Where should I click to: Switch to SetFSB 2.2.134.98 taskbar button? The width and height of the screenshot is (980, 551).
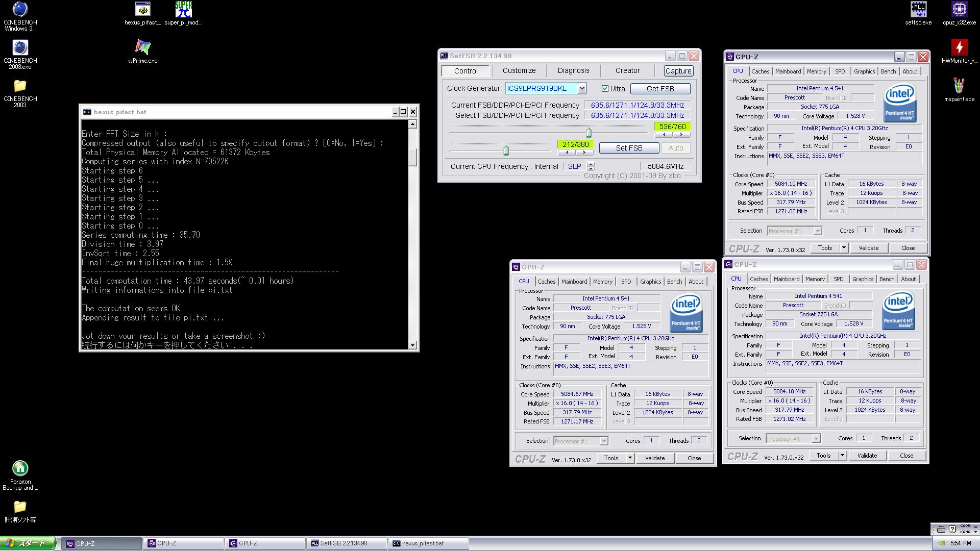(x=347, y=543)
